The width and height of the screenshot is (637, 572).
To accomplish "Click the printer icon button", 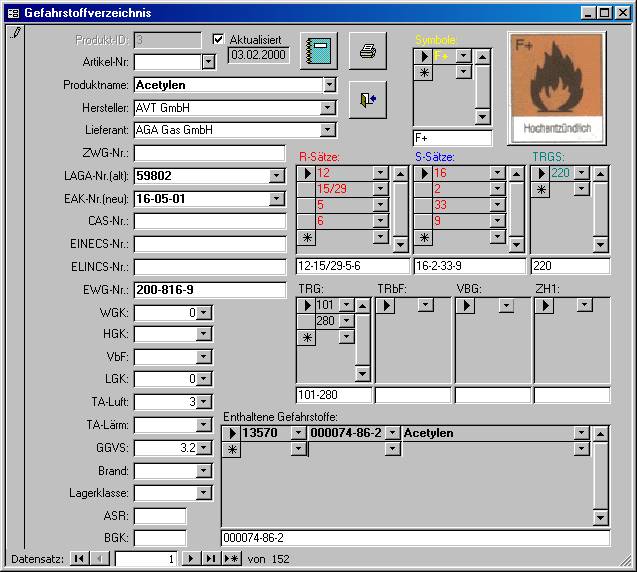I will coord(368,51).
